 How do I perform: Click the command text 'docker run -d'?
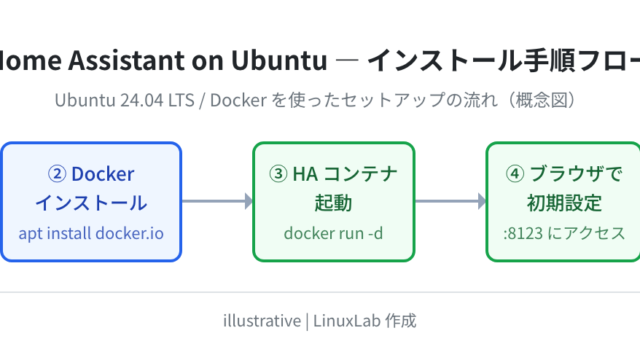333,233
